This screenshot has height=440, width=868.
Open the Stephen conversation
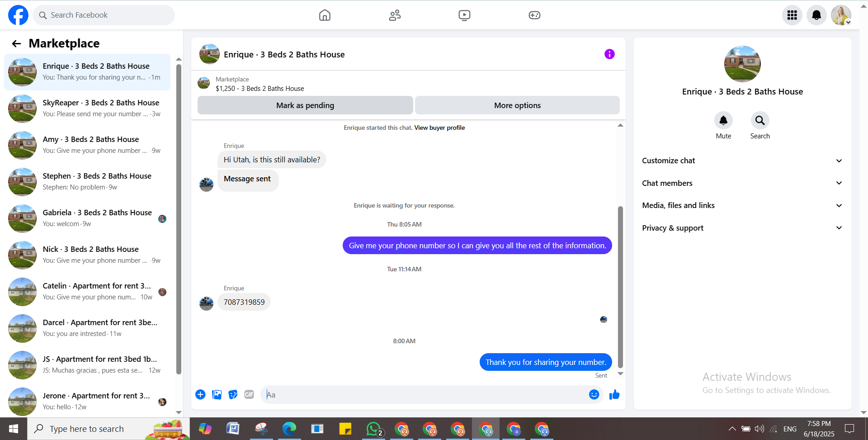(87, 182)
